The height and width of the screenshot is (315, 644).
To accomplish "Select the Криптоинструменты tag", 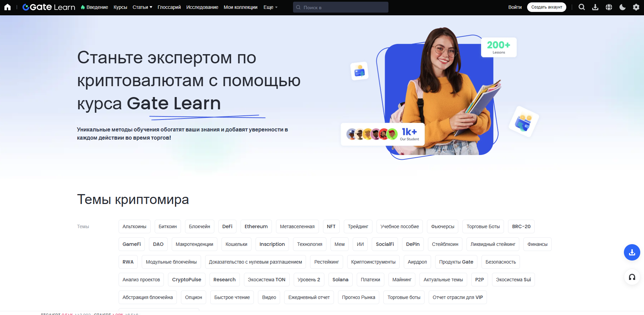I will pyautogui.click(x=373, y=262).
